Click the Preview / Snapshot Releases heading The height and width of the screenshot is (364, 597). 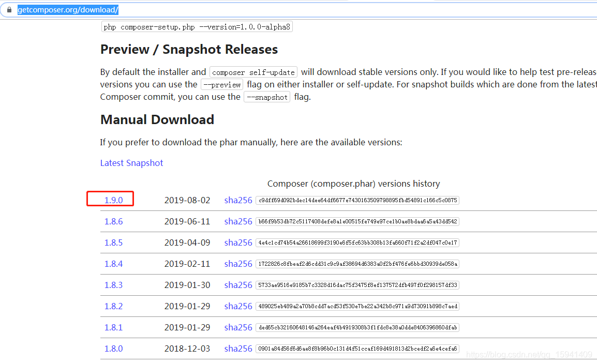point(189,50)
